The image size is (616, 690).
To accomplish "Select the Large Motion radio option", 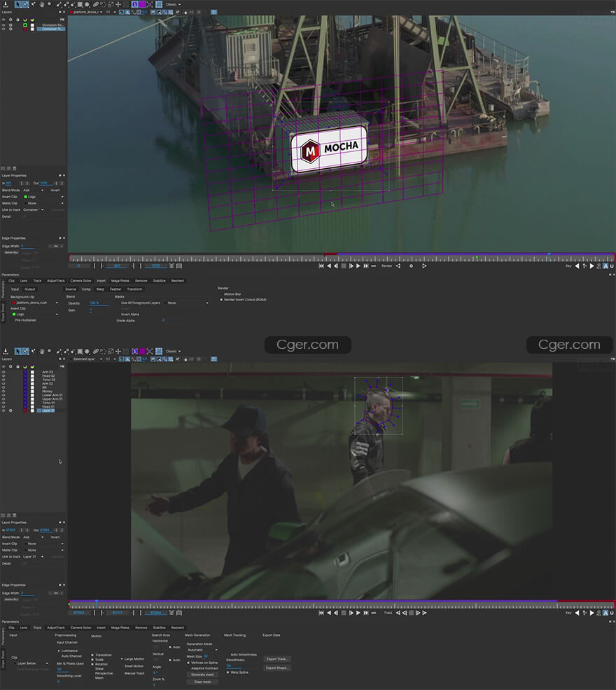I will pos(122,658).
